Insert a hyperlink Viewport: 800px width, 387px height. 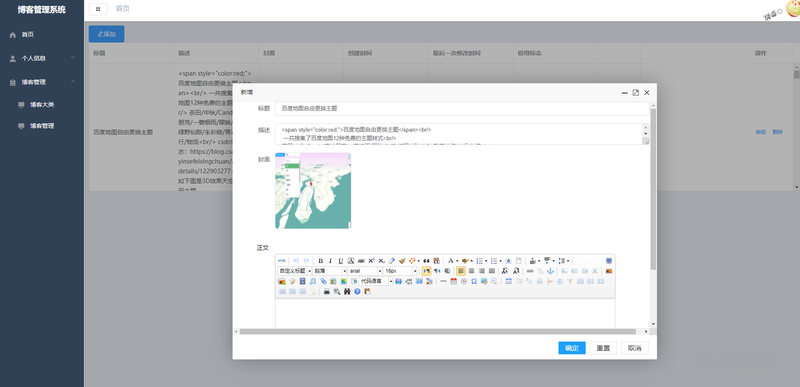[x=530, y=271]
